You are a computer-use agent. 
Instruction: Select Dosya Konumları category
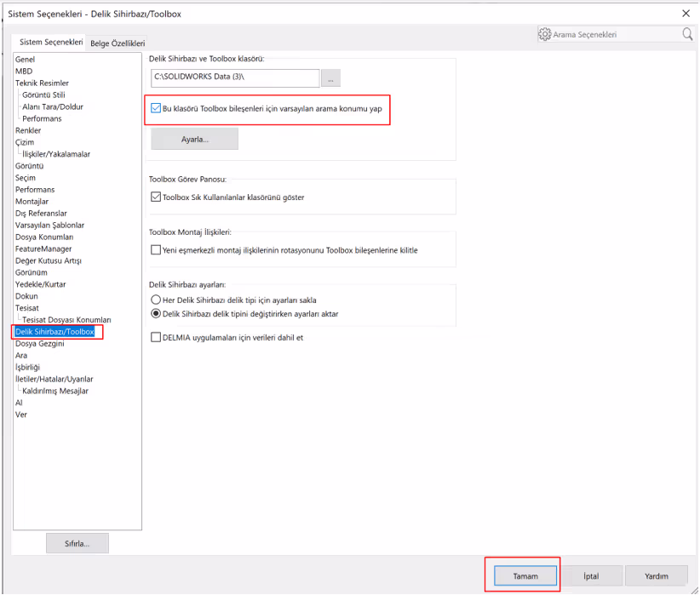pyautogui.click(x=44, y=237)
